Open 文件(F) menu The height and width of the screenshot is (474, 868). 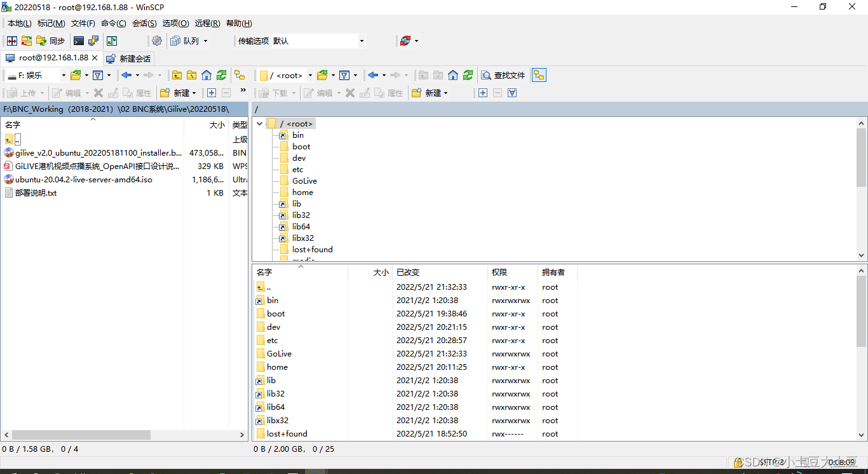point(83,24)
